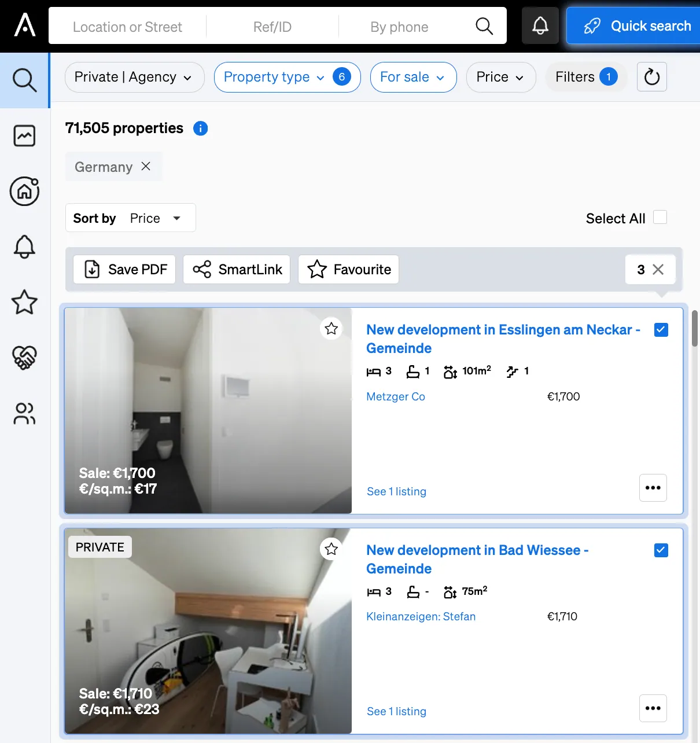Open alerts bell in left sidebar
The height and width of the screenshot is (743, 700).
tap(24, 247)
